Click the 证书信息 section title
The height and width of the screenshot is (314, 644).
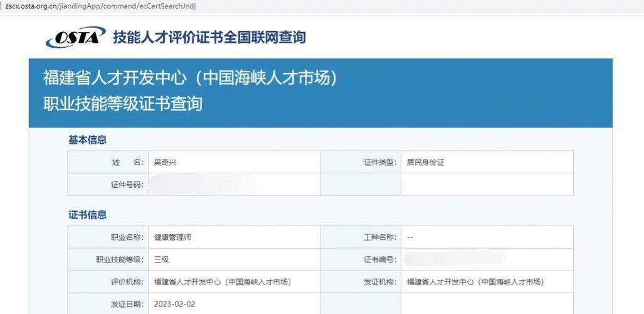(x=88, y=215)
